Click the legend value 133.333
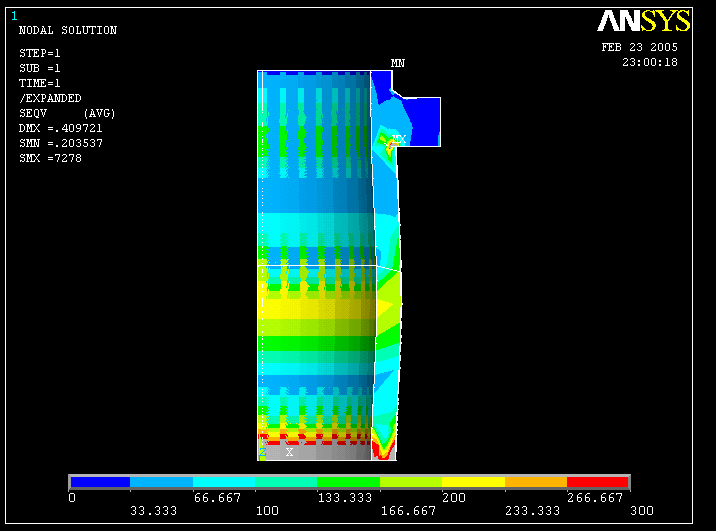This screenshot has width=716, height=531. coord(345,498)
